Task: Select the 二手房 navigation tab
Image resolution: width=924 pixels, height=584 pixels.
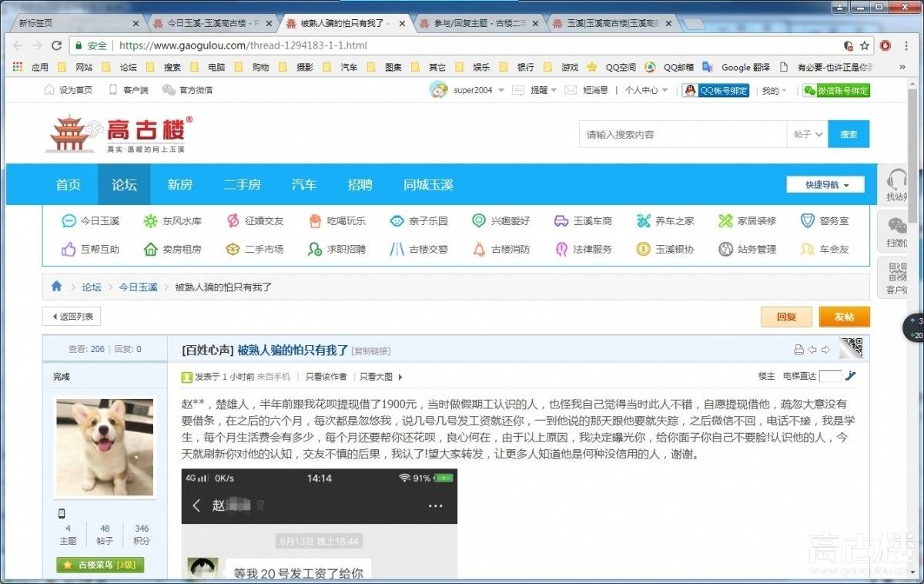Action: pos(242,185)
